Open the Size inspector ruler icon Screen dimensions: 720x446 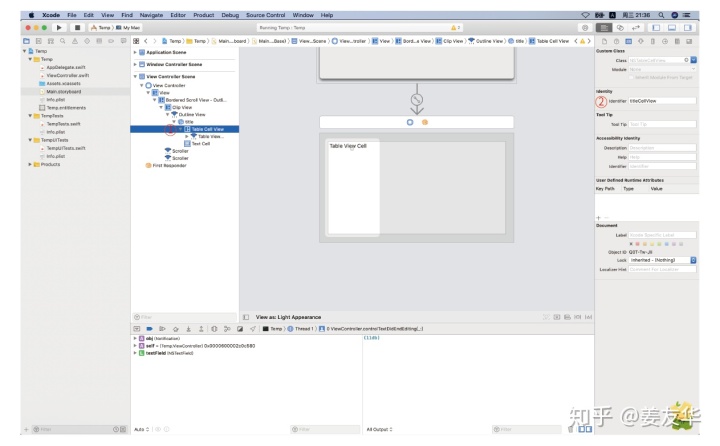tap(652, 41)
